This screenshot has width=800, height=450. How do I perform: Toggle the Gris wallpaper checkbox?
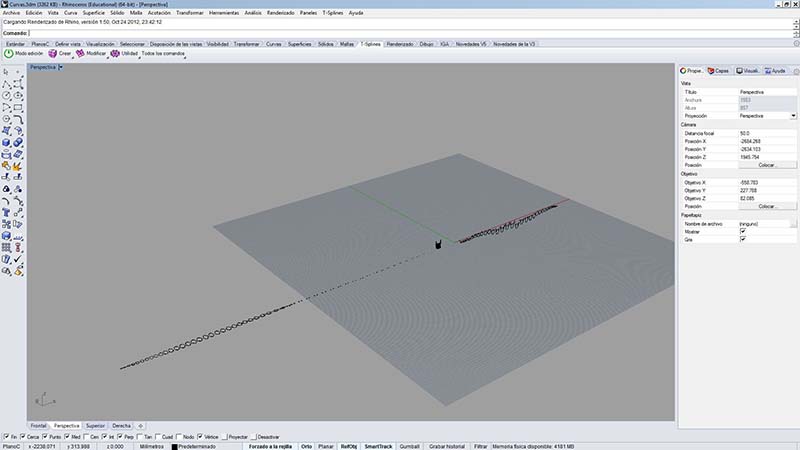(742, 239)
